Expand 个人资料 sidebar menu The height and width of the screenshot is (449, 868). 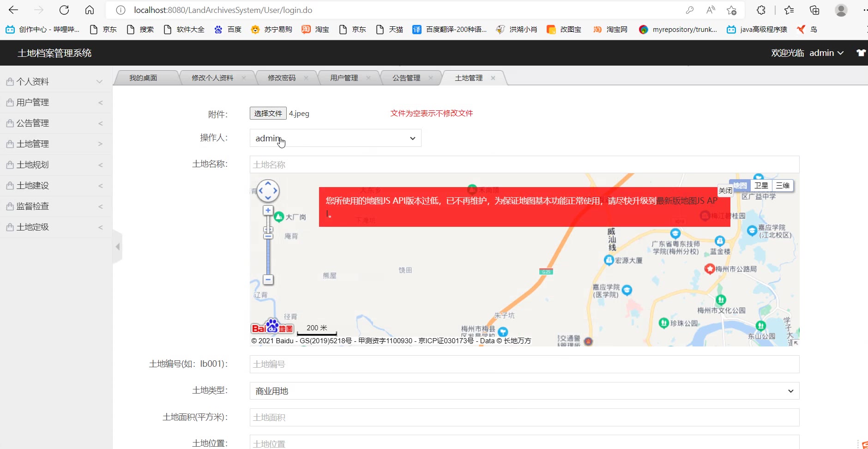pyautogui.click(x=56, y=82)
